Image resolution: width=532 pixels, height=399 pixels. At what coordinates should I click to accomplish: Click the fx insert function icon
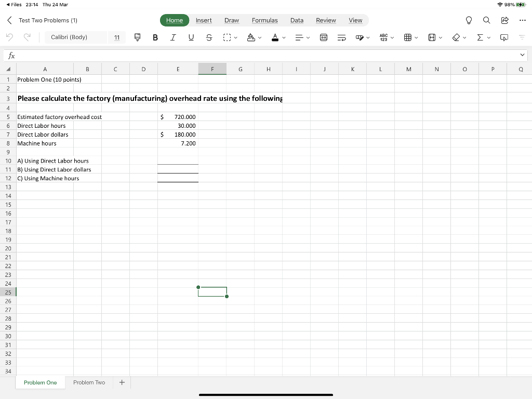(11, 55)
